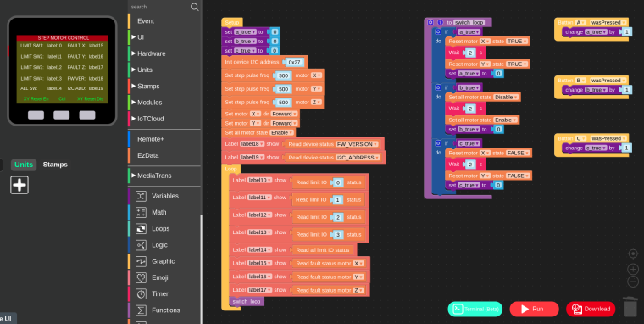644x324 pixels.
Task: Select the label10 text on device screen
Action: 54,46
